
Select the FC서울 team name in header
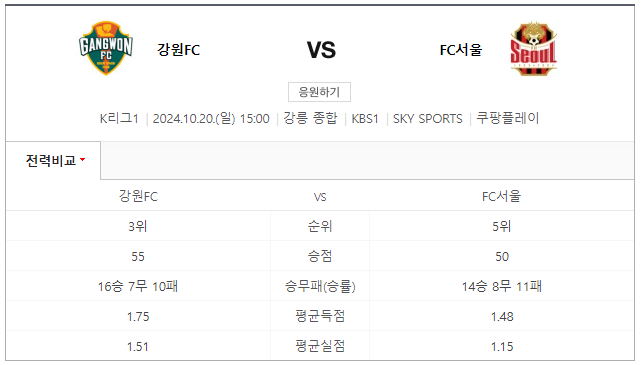pos(461,50)
